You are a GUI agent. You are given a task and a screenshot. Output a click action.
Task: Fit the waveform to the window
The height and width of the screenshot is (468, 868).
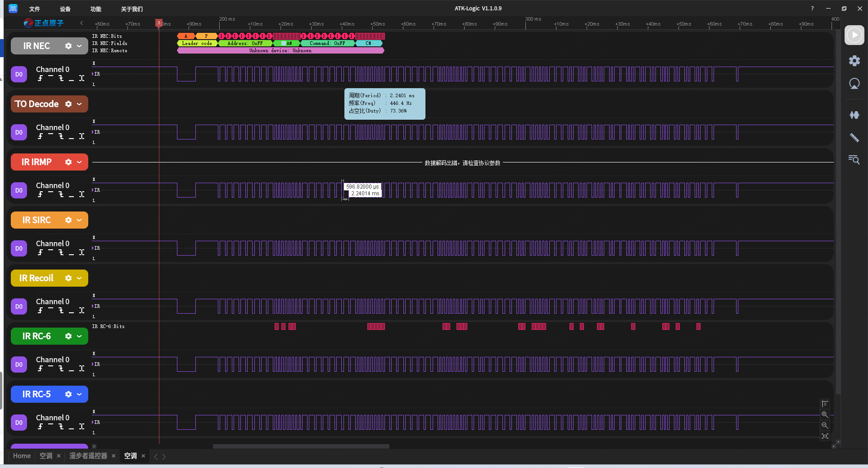[825, 436]
